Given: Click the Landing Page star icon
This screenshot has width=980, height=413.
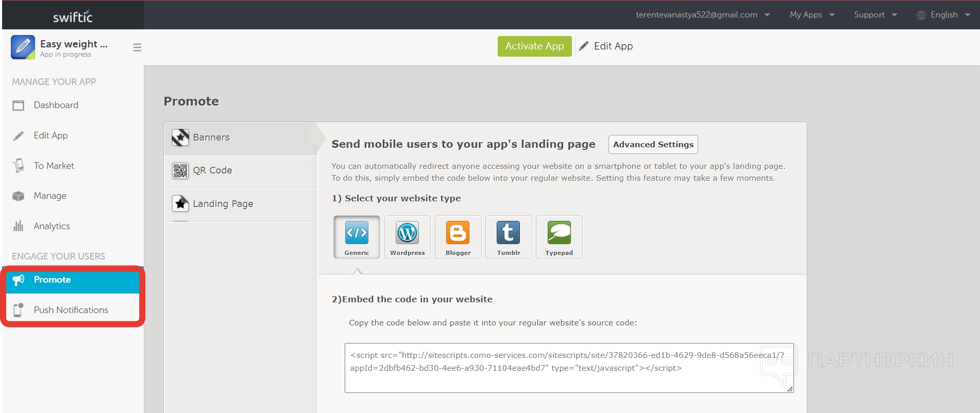Looking at the screenshot, I should click(180, 203).
